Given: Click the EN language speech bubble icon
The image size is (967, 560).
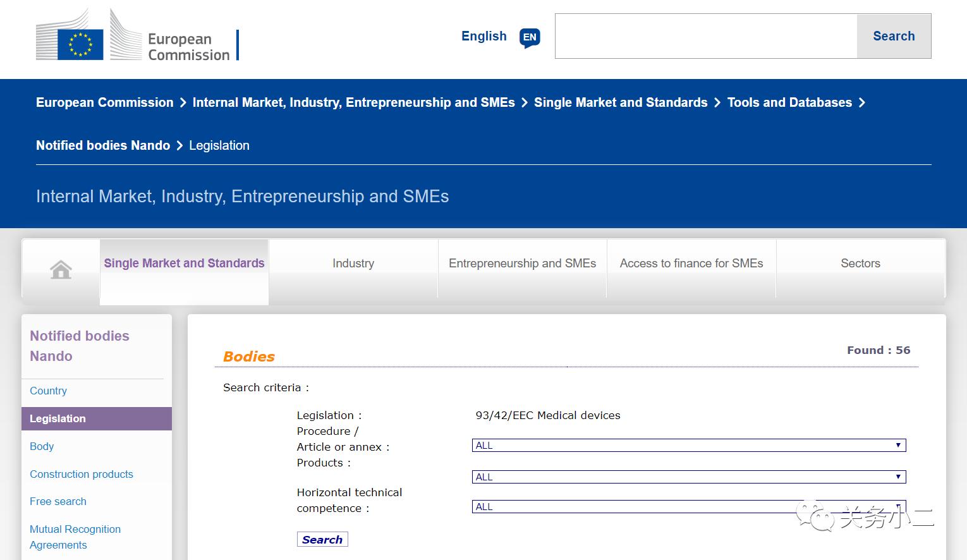Looking at the screenshot, I should pos(530,37).
